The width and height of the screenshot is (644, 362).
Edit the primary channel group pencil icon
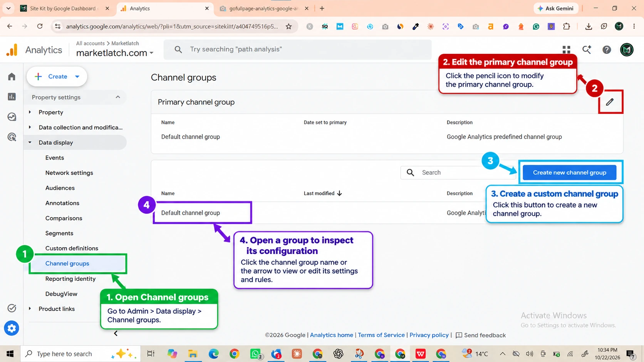click(610, 102)
